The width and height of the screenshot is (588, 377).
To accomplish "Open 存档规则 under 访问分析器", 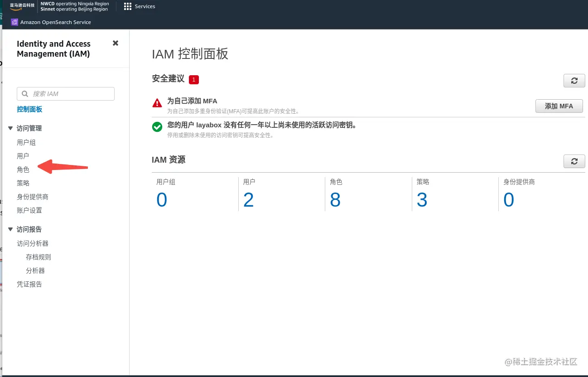I will coord(39,257).
